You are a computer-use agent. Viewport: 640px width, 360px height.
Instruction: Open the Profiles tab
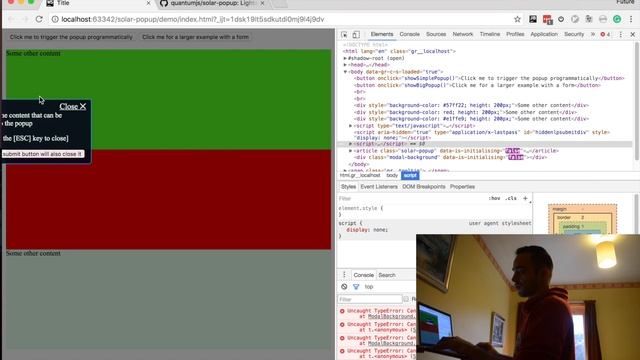[515, 34]
